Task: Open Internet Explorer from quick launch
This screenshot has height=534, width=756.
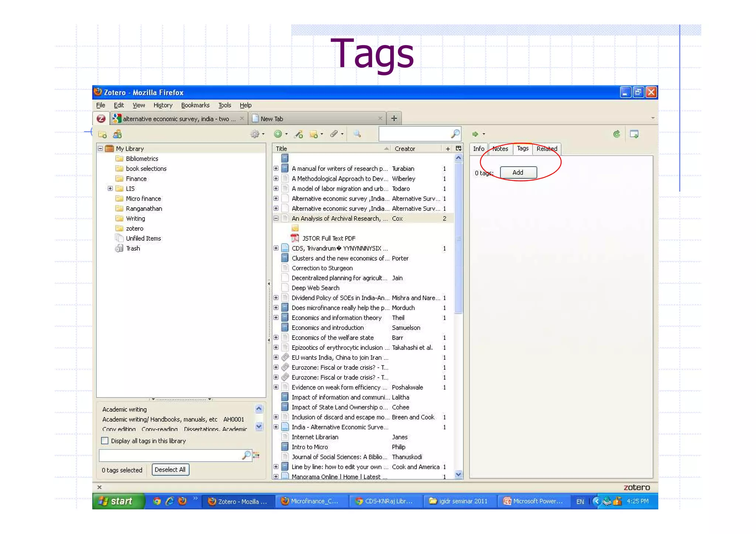Action: [x=170, y=501]
